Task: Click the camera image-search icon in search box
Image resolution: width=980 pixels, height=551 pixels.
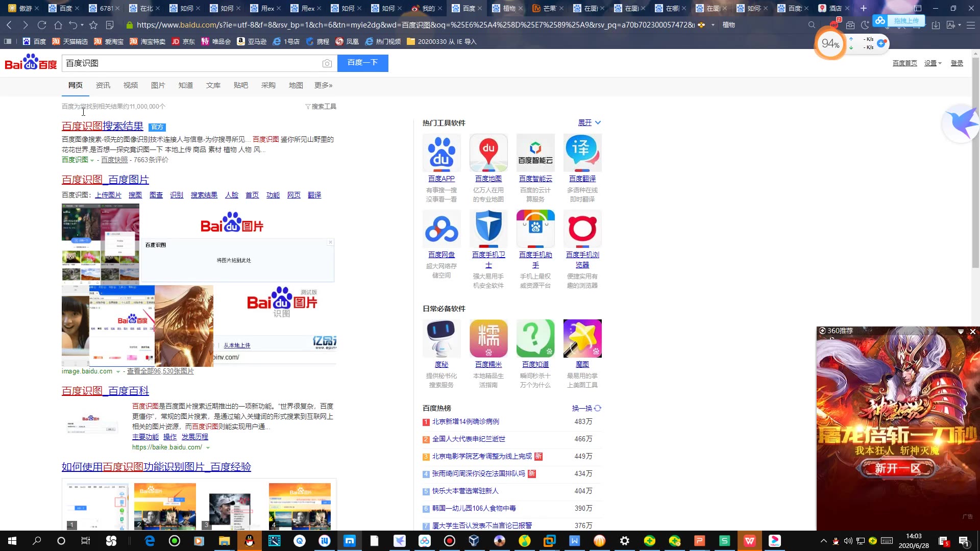Action: point(327,63)
